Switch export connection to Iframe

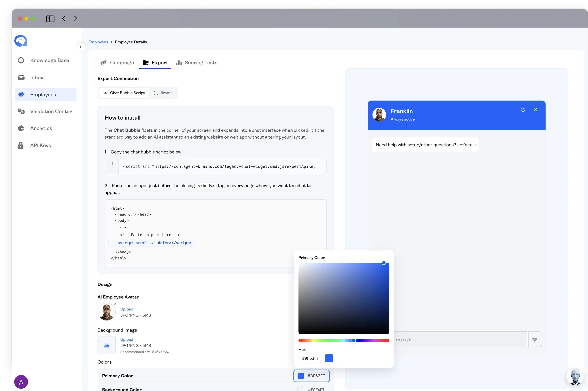(163, 93)
